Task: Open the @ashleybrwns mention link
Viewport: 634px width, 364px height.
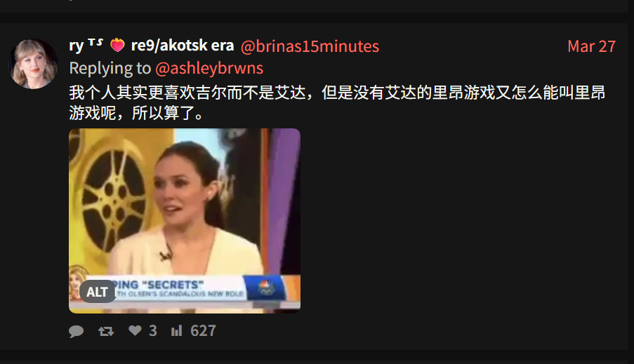Action: (x=209, y=68)
